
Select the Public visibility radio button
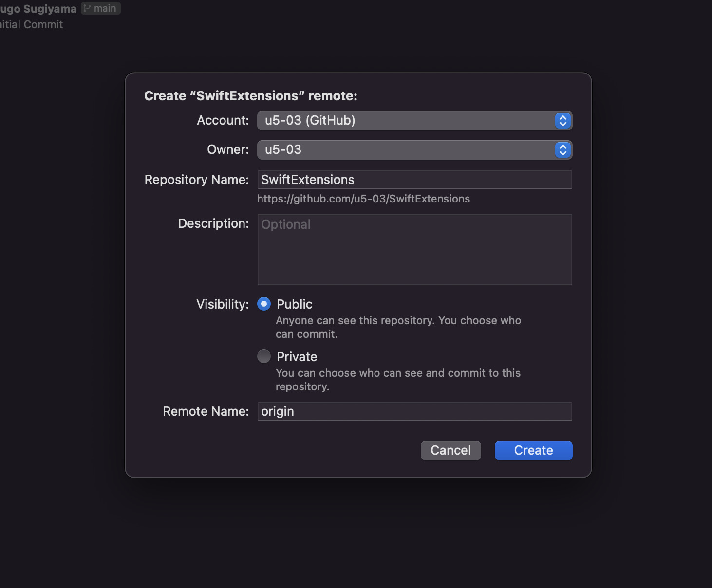click(263, 303)
